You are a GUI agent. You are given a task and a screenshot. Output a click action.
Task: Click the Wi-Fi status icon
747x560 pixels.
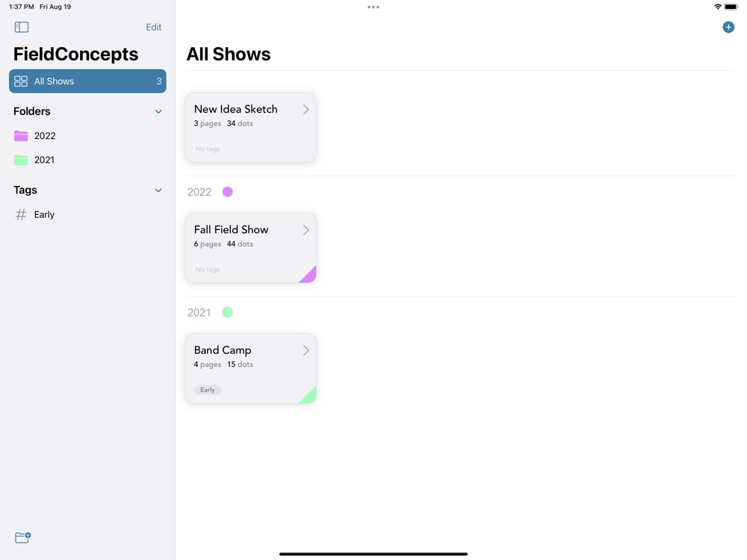pos(717,7)
